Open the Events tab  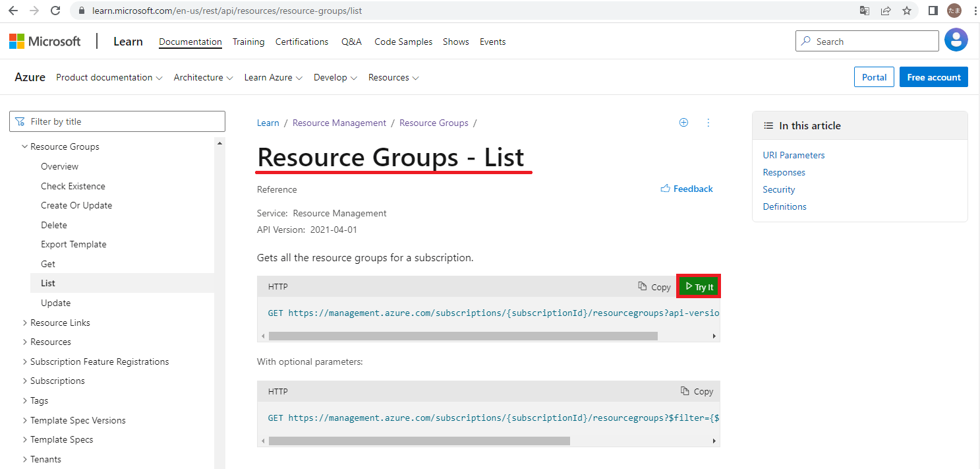pyautogui.click(x=493, y=42)
